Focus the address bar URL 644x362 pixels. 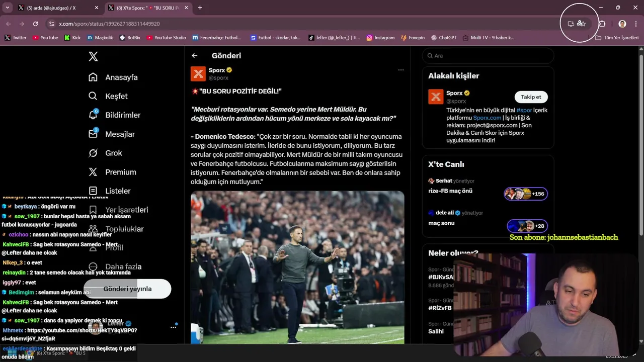pos(109,24)
